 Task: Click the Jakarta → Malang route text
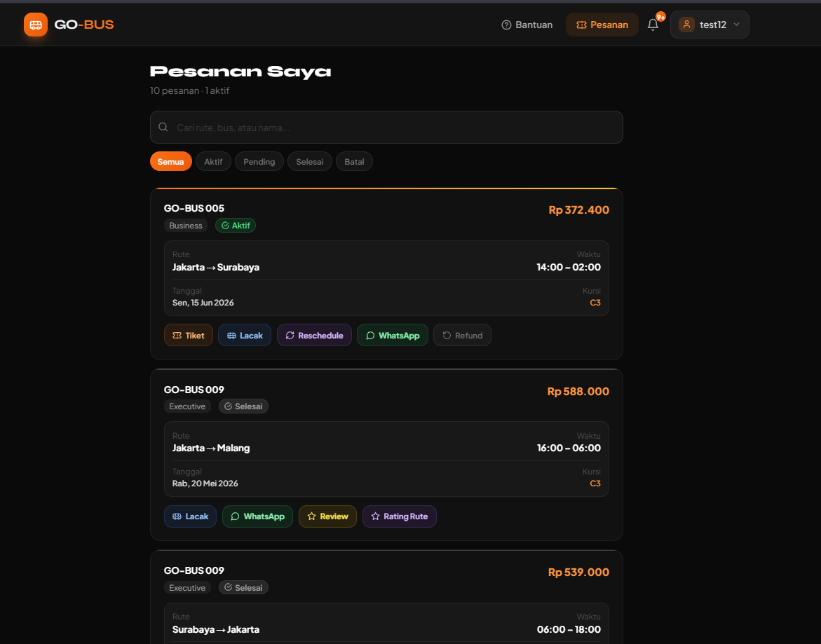pyautogui.click(x=211, y=448)
